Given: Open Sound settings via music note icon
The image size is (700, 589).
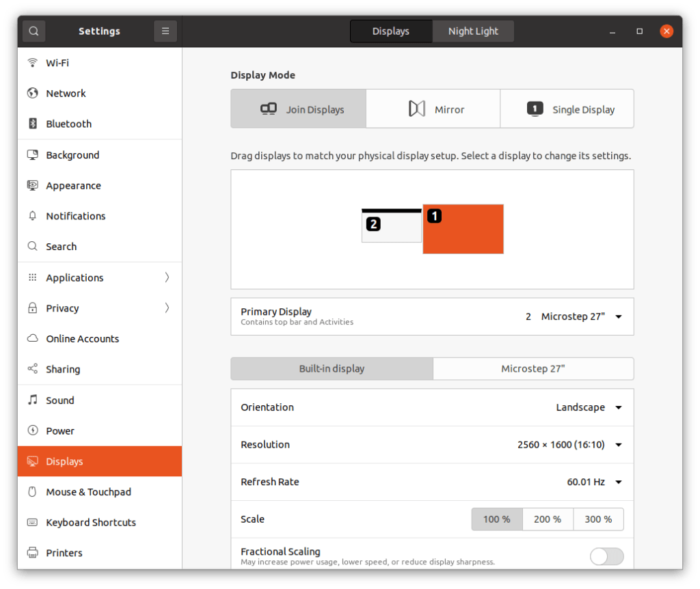Looking at the screenshot, I should 32,400.
